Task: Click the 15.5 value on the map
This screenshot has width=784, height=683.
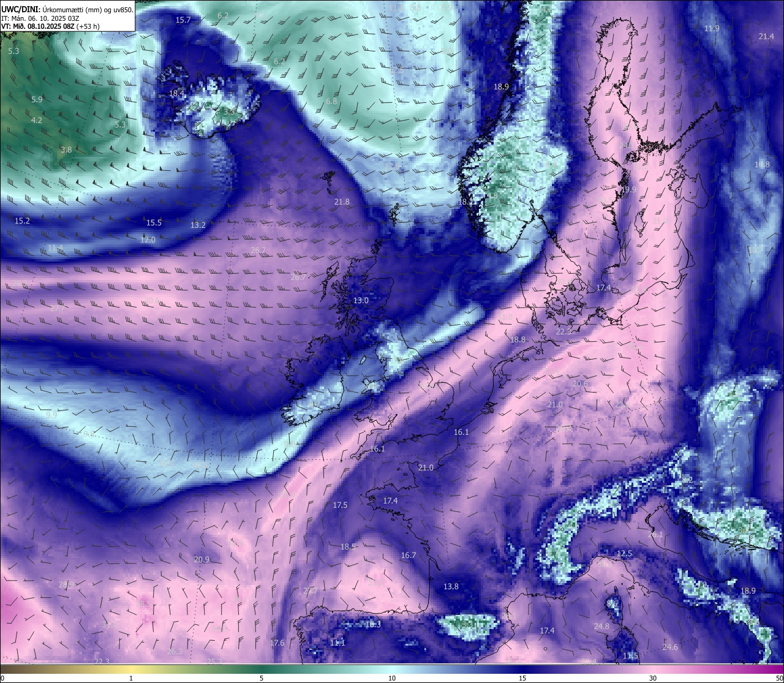Action: coord(154,223)
